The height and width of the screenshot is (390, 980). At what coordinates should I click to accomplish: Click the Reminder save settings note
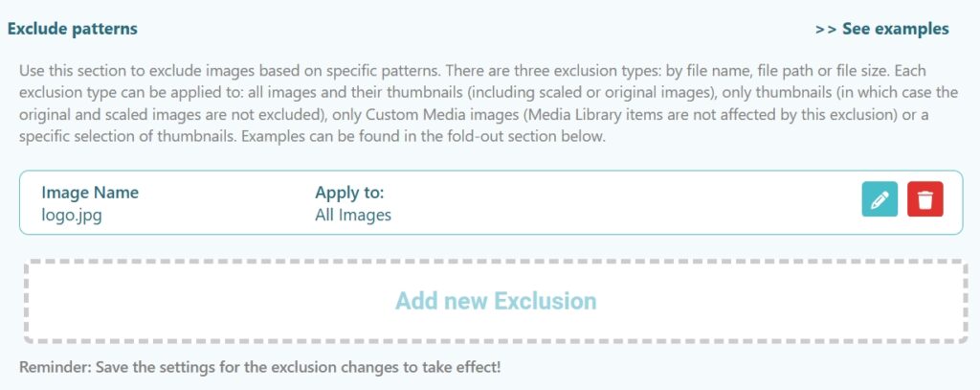tap(259, 367)
